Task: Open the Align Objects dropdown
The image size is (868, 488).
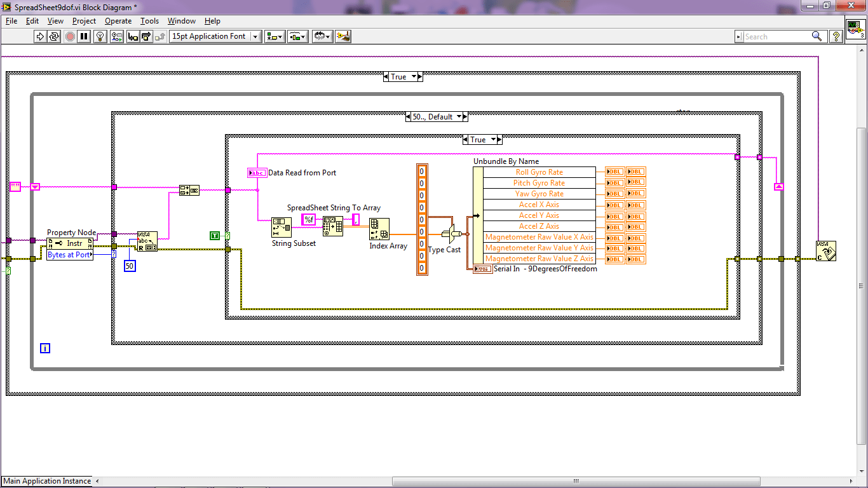Action: (x=275, y=37)
